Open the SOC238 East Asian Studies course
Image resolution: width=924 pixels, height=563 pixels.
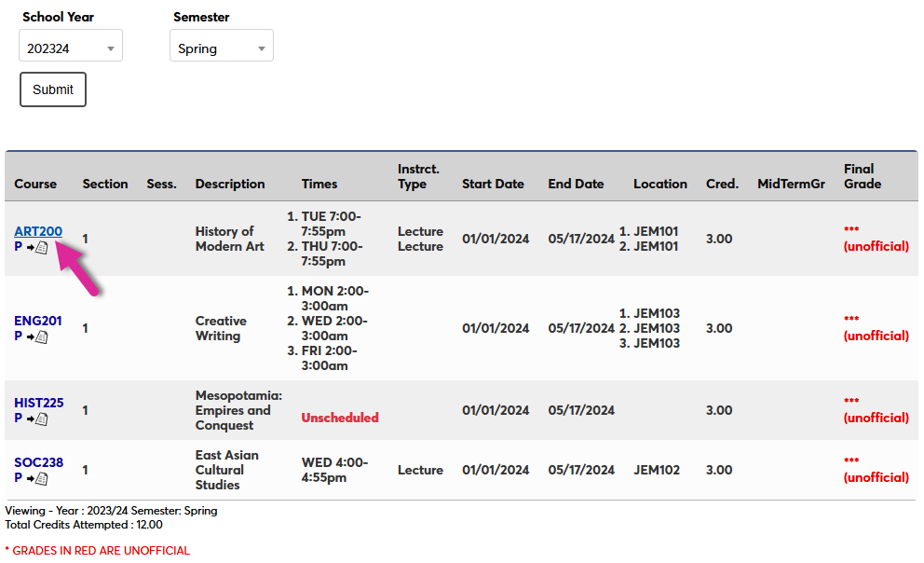37,462
